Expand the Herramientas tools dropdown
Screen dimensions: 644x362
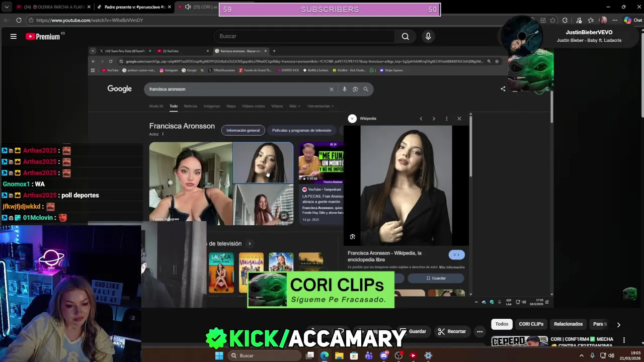[320, 106]
